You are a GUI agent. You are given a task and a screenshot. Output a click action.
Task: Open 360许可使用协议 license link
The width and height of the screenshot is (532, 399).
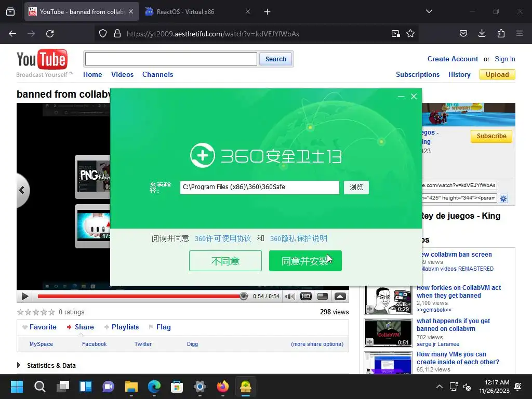pos(223,238)
